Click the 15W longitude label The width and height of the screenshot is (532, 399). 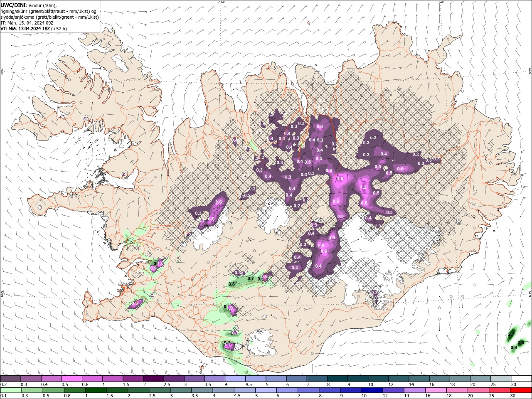pyautogui.click(x=440, y=2)
